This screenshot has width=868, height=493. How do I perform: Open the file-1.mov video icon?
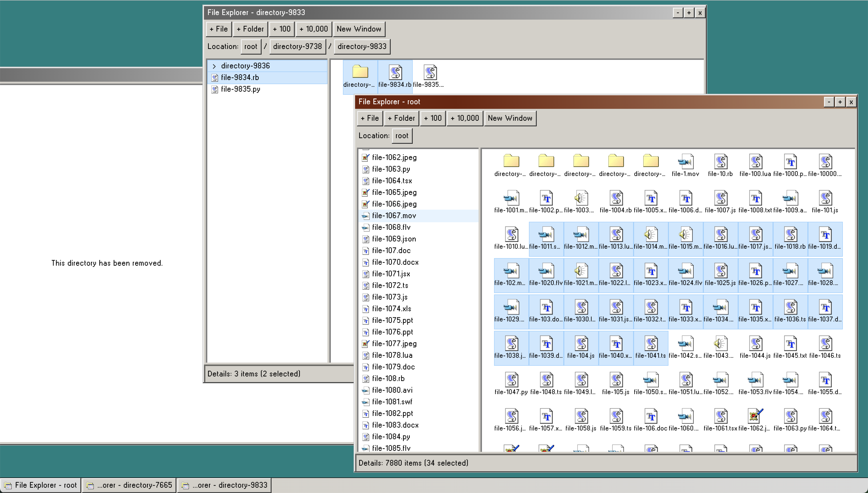coord(685,161)
